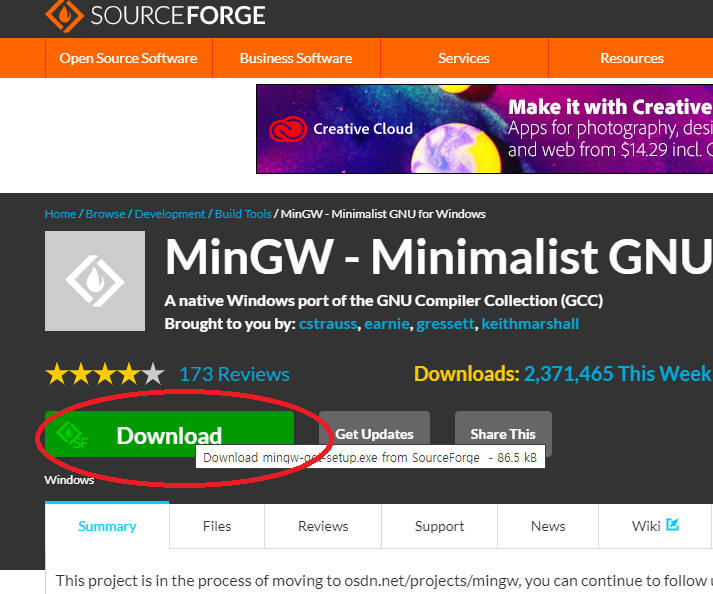Viewport: 713px width, 594px height.
Task: Click the Windows platform label
Action: click(69, 480)
